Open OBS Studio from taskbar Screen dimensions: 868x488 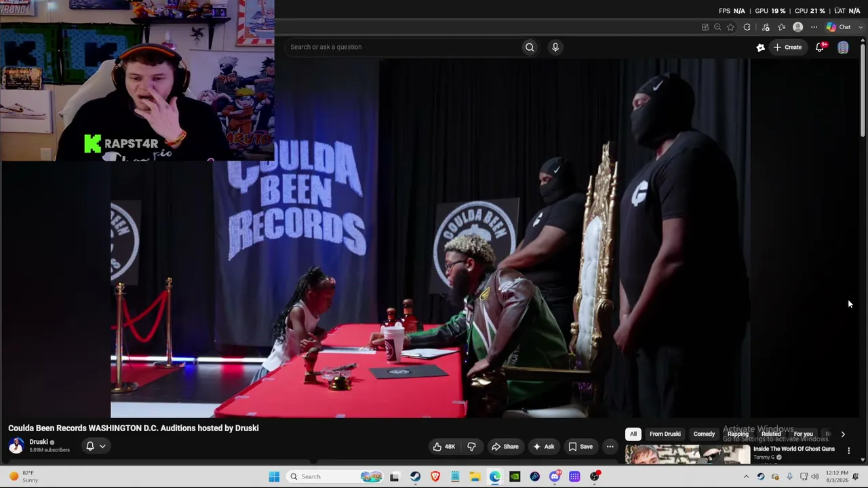[x=595, y=476]
